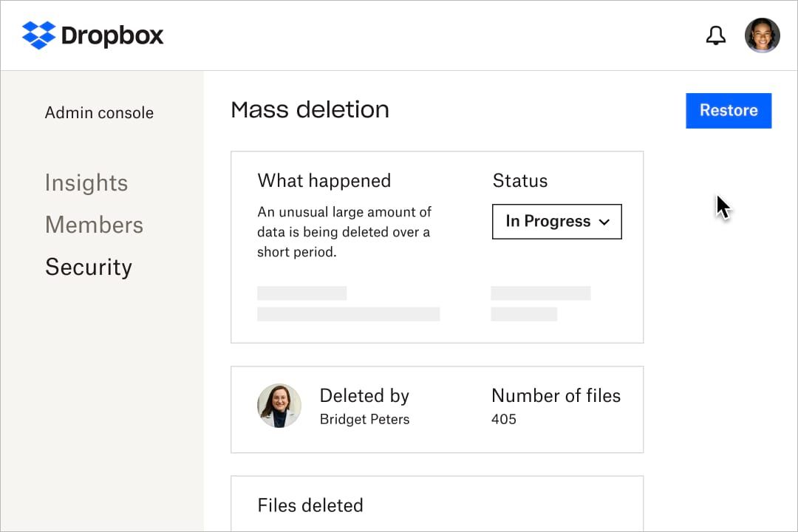This screenshot has width=798, height=532.
Task: Click the Mass deletion page title
Action: tap(310, 110)
